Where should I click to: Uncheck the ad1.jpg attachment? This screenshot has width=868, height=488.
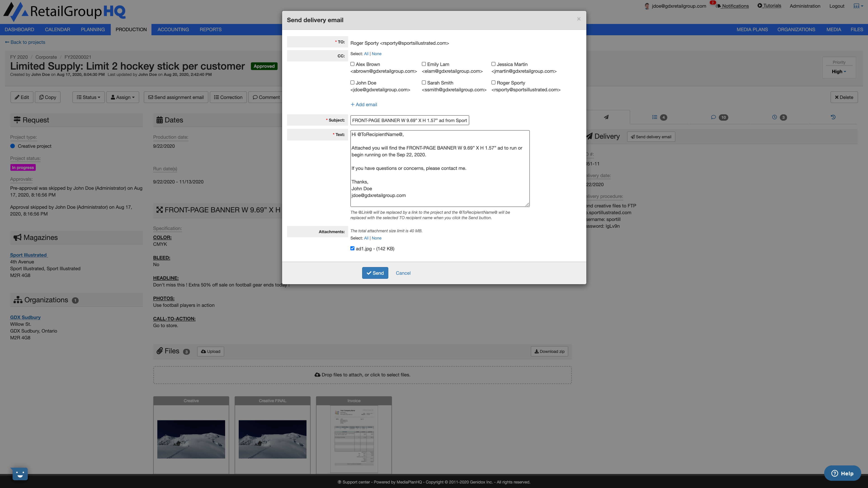tap(352, 248)
